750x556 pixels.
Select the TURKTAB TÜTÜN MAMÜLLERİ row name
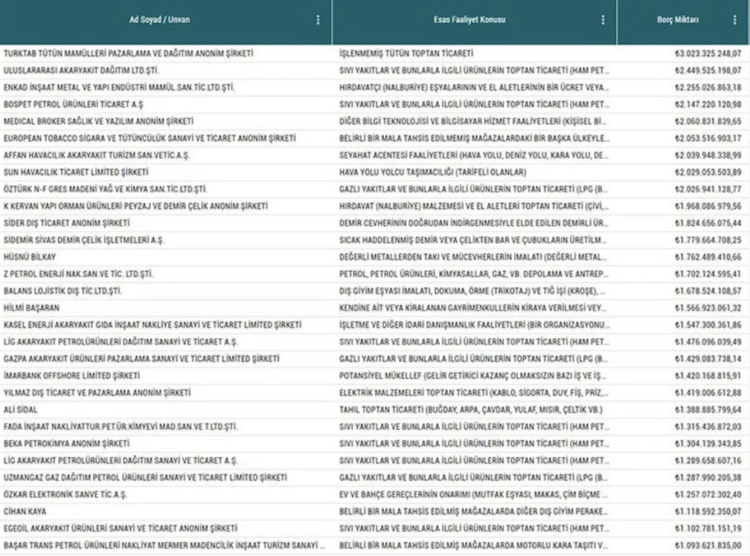click(129, 54)
